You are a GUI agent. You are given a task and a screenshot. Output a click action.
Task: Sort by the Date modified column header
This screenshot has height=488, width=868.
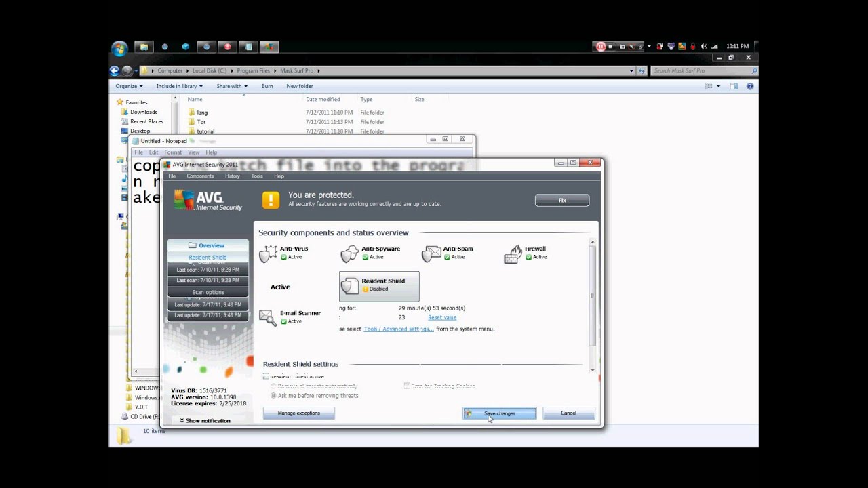click(323, 100)
